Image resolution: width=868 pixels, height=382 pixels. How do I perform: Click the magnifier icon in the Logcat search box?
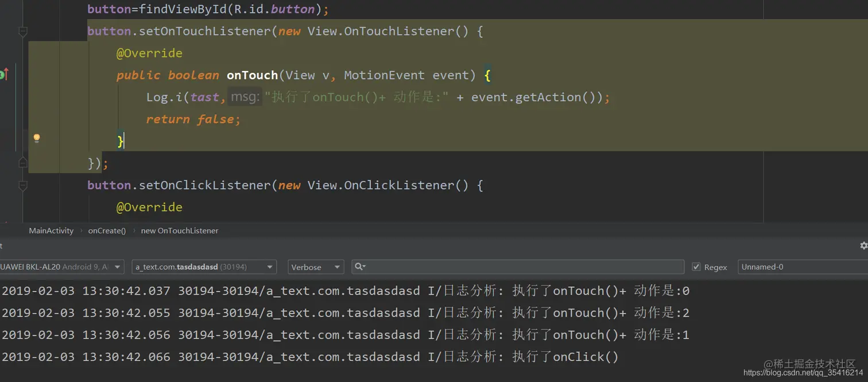360,267
